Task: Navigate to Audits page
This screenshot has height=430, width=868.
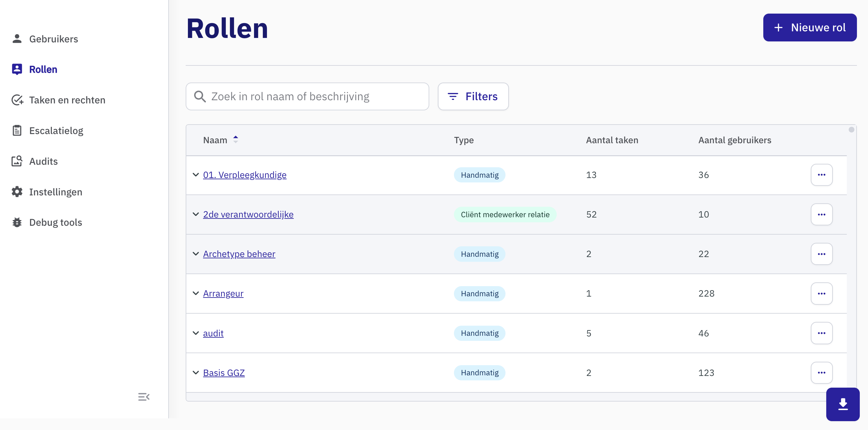Action: [43, 161]
